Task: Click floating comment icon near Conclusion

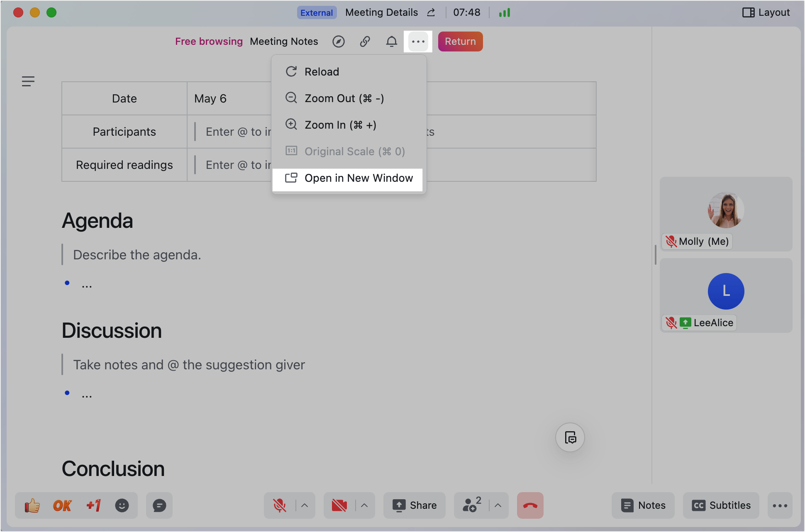Action: point(570,437)
